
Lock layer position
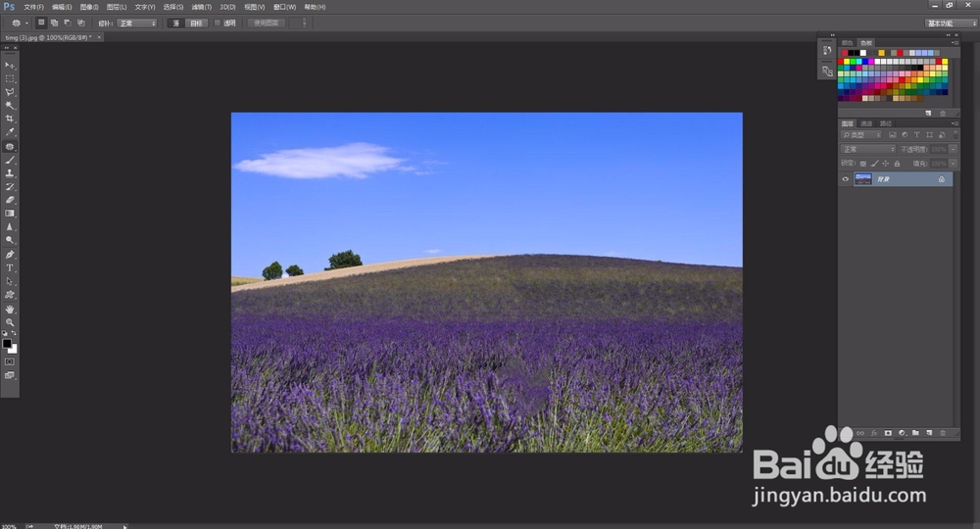coord(886,164)
